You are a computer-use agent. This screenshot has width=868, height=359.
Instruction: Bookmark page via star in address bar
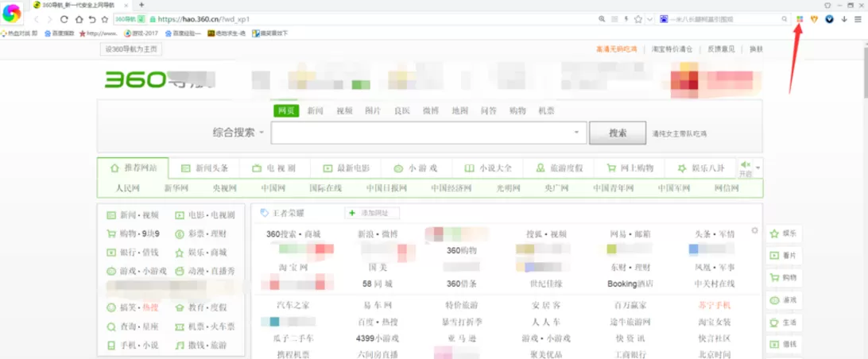click(x=637, y=19)
